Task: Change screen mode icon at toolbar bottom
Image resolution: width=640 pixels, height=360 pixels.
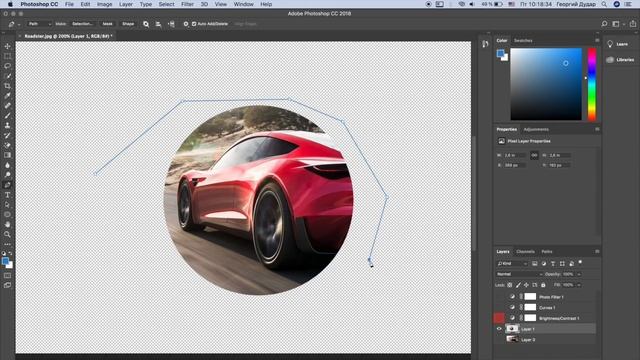Action: [7, 285]
